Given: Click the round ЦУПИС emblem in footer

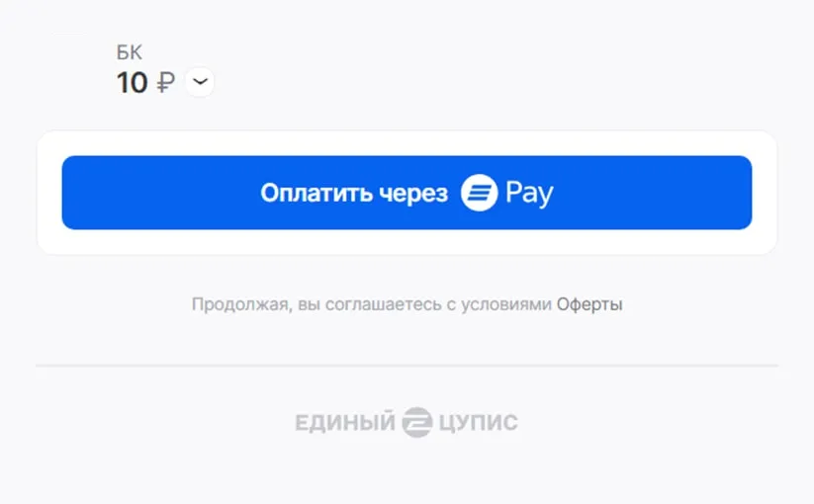Looking at the screenshot, I should pos(416,422).
